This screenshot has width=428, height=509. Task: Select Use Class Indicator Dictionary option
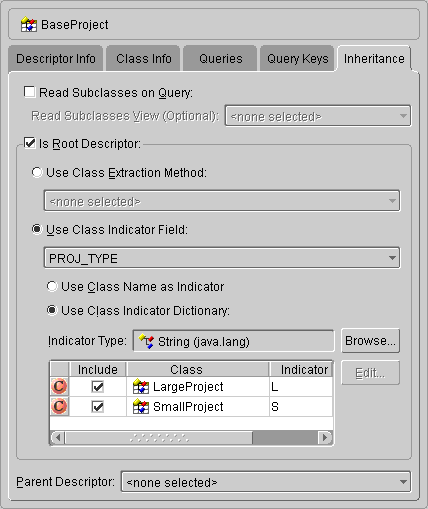pos(52,310)
